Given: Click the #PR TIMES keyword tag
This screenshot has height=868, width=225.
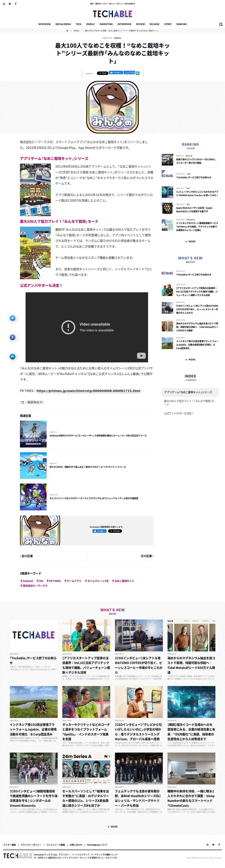Looking at the screenshot, I should pos(54,581).
